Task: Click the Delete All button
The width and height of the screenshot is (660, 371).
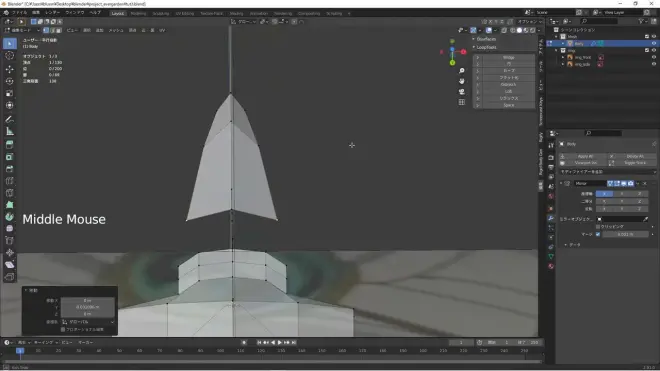Action: (635, 156)
